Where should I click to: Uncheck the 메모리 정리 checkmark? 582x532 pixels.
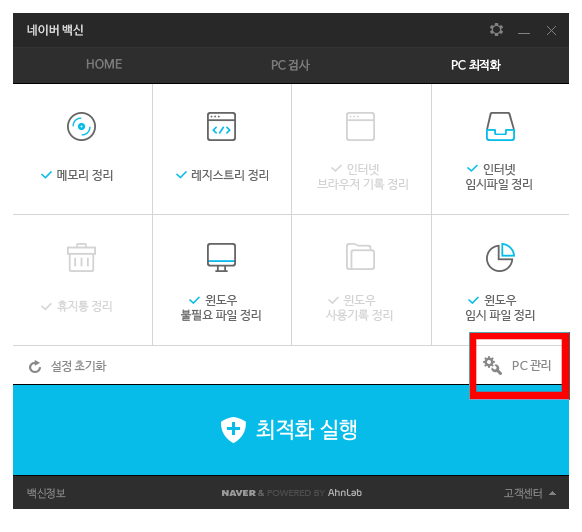coord(46,175)
